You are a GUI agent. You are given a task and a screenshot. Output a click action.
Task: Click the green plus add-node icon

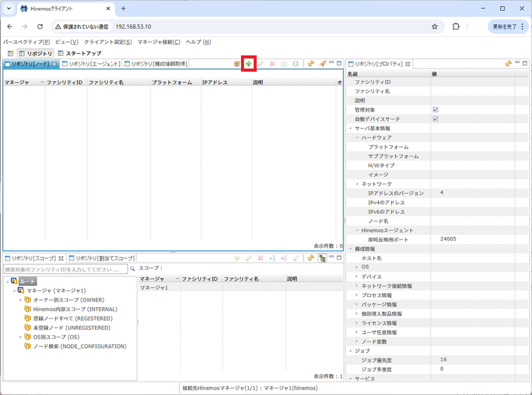pos(249,63)
